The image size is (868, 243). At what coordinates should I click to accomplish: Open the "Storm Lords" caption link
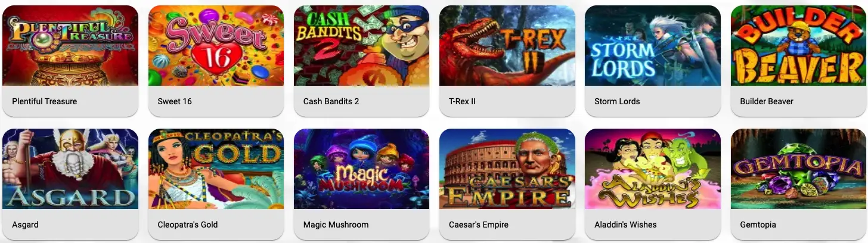617,101
